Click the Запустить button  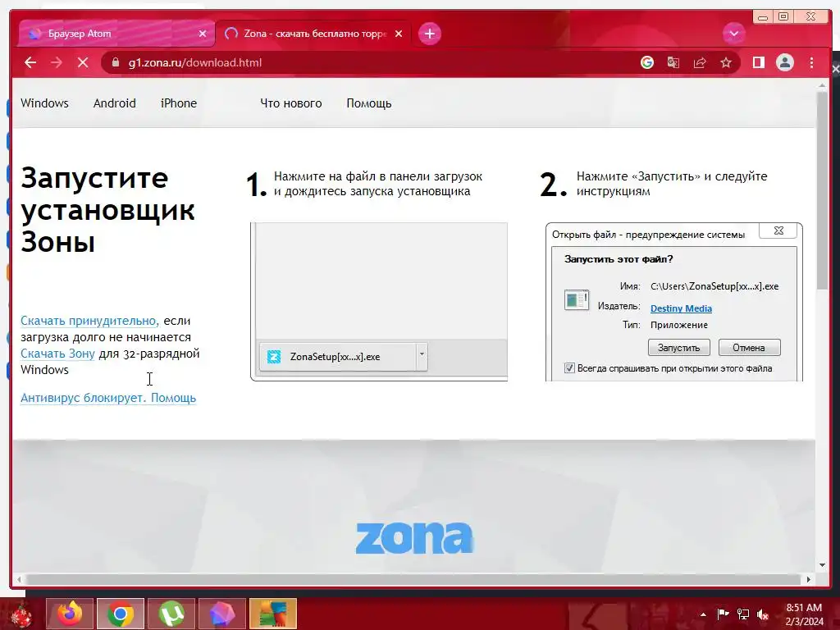[x=678, y=348]
